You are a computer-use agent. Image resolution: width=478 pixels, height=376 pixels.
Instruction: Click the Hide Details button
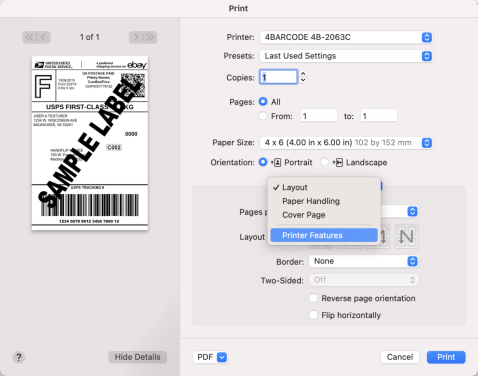point(137,357)
